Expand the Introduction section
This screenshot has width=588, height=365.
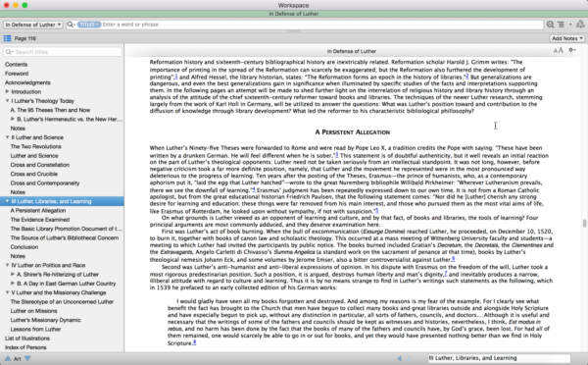pos(7,91)
